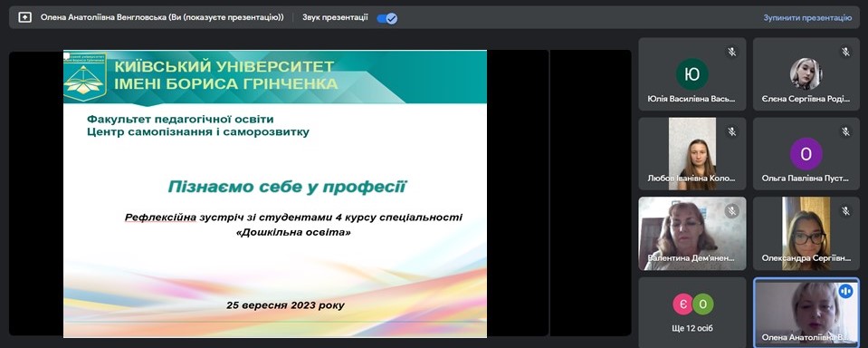The height and width of the screenshot is (348, 868).
Task: Select Олена Анатоліївна's highlighted video tile
Action: pyautogui.click(x=806, y=313)
